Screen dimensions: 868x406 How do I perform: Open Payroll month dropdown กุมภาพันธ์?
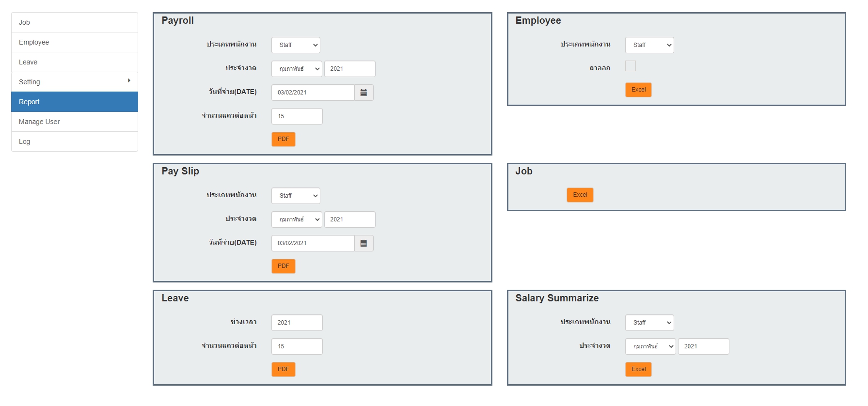(x=297, y=69)
